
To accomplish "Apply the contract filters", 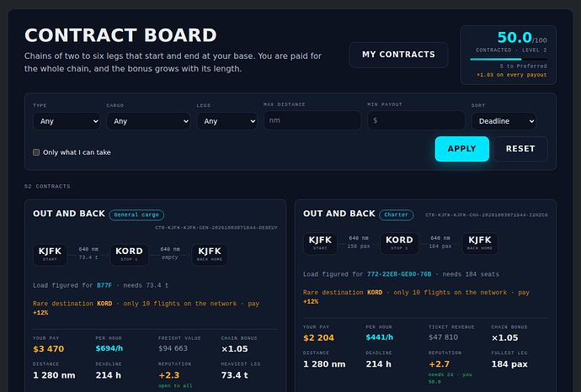I will 461,149.
